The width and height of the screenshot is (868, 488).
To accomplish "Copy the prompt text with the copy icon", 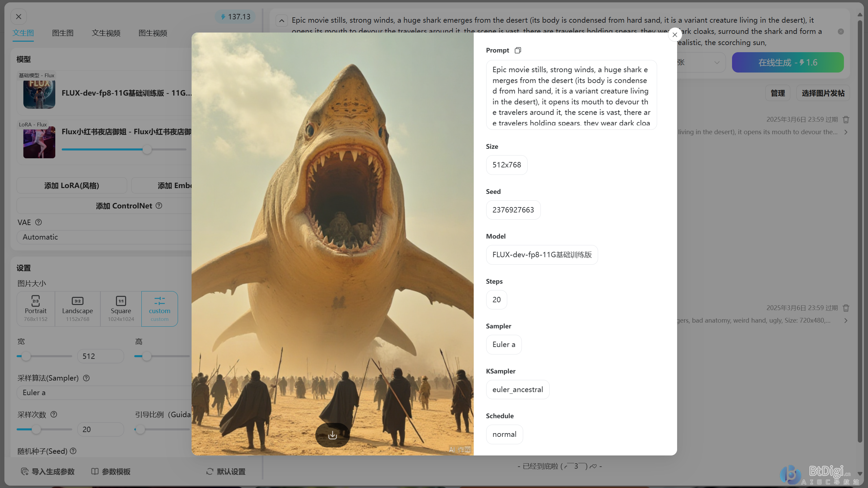I will point(517,50).
